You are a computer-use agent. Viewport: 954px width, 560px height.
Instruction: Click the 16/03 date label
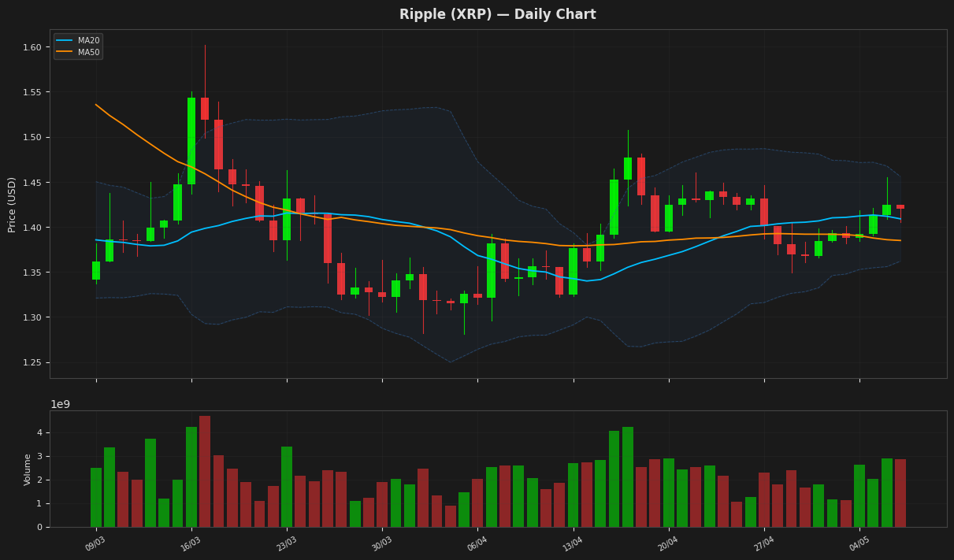pyautogui.click(x=191, y=543)
